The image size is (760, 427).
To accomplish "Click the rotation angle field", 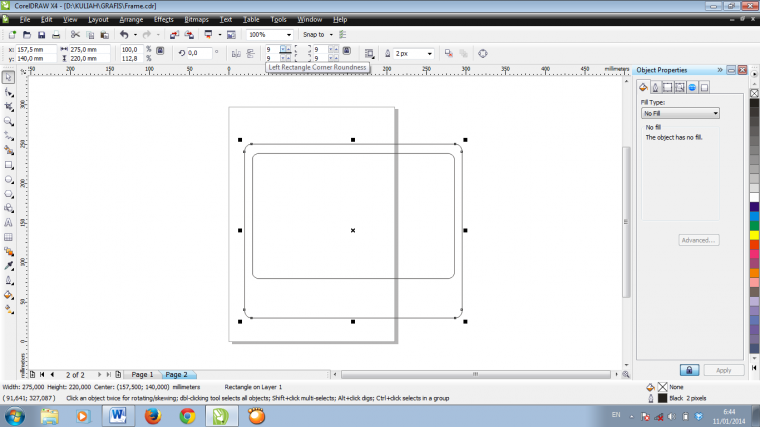I will click(x=199, y=53).
